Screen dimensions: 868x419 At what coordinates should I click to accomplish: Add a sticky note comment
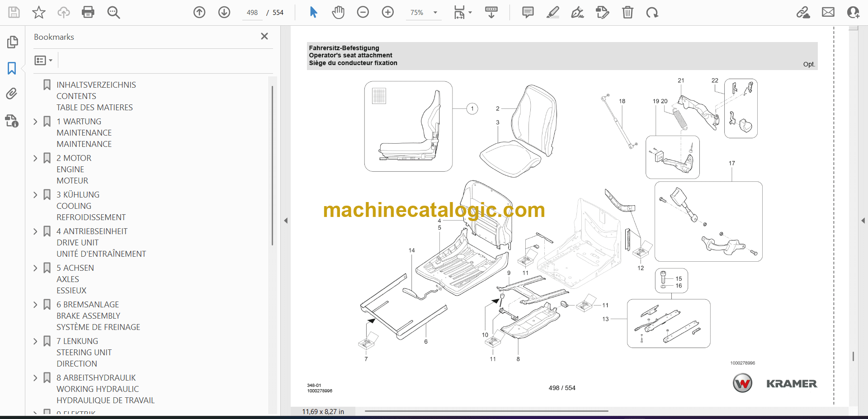[528, 12]
